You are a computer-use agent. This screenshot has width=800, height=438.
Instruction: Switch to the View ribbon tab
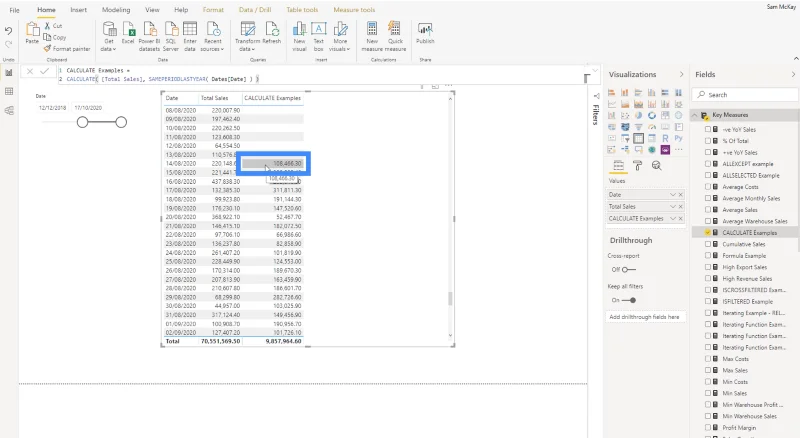152,10
